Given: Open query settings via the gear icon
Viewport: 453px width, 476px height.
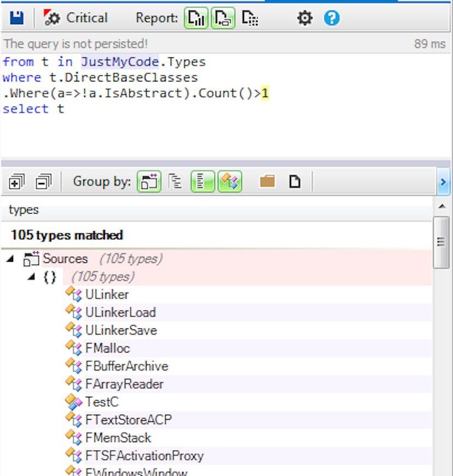Looking at the screenshot, I should pyautogui.click(x=305, y=17).
